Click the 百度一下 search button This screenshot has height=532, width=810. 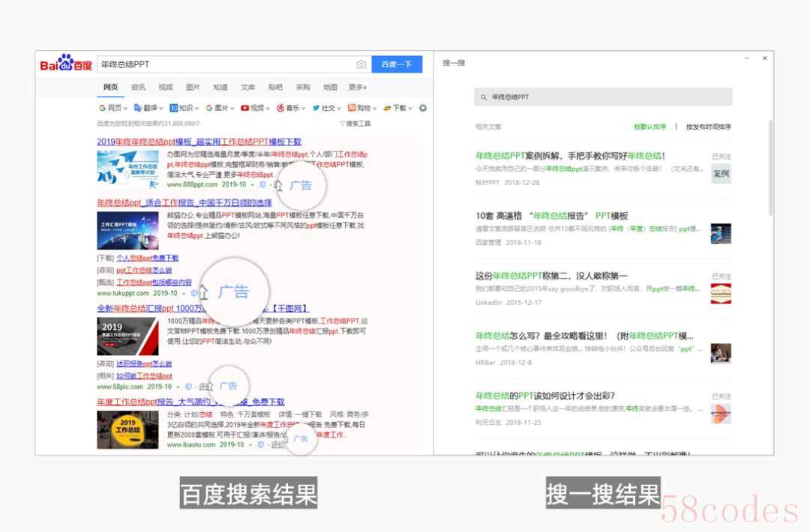(x=397, y=64)
